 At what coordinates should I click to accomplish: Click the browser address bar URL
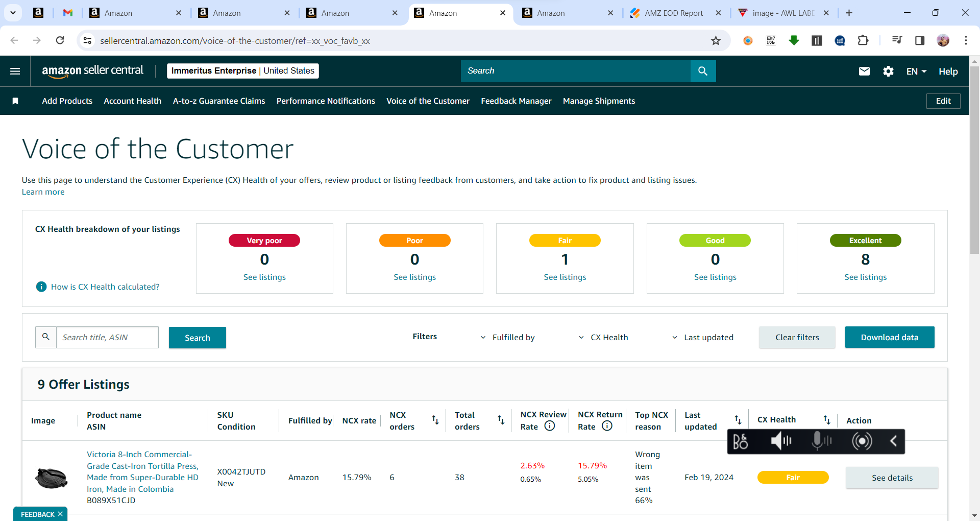[235, 41]
